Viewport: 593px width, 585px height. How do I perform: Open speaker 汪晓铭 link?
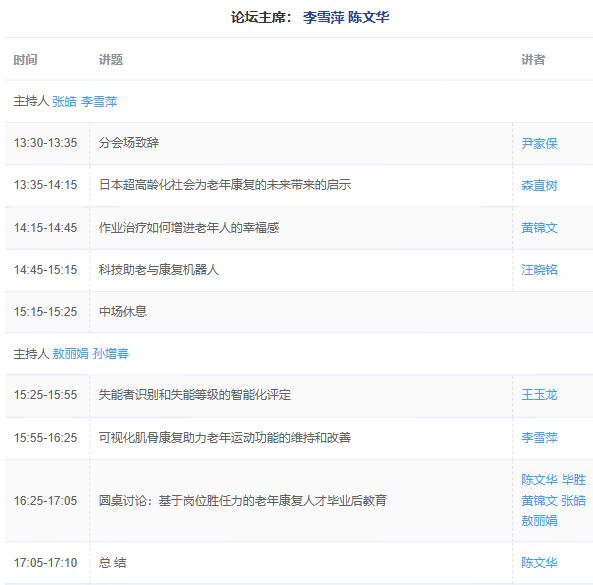(x=539, y=270)
